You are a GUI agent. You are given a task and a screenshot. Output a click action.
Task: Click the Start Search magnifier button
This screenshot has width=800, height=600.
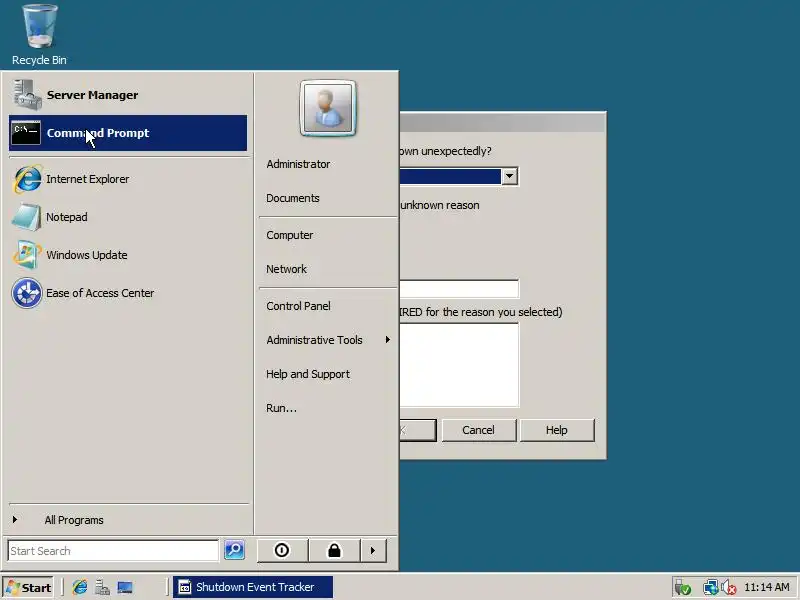pyautogui.click(x=235, y=550)
